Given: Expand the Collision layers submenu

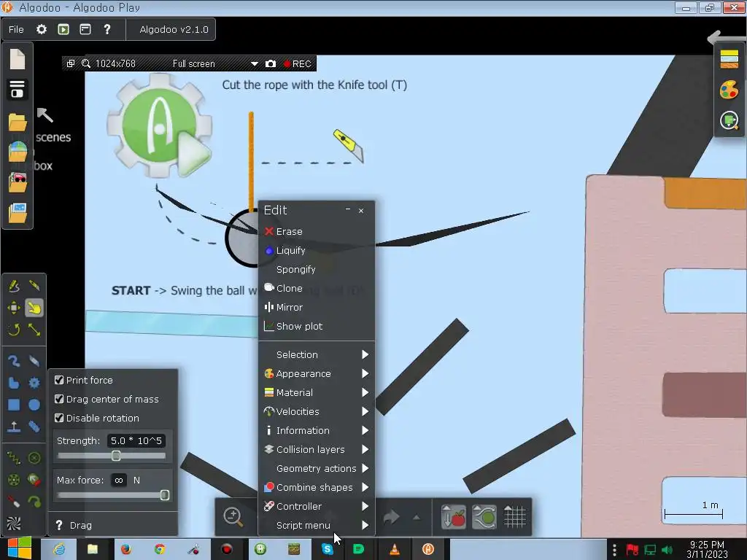Looking at the screenshot, I should tap(317, 449).
